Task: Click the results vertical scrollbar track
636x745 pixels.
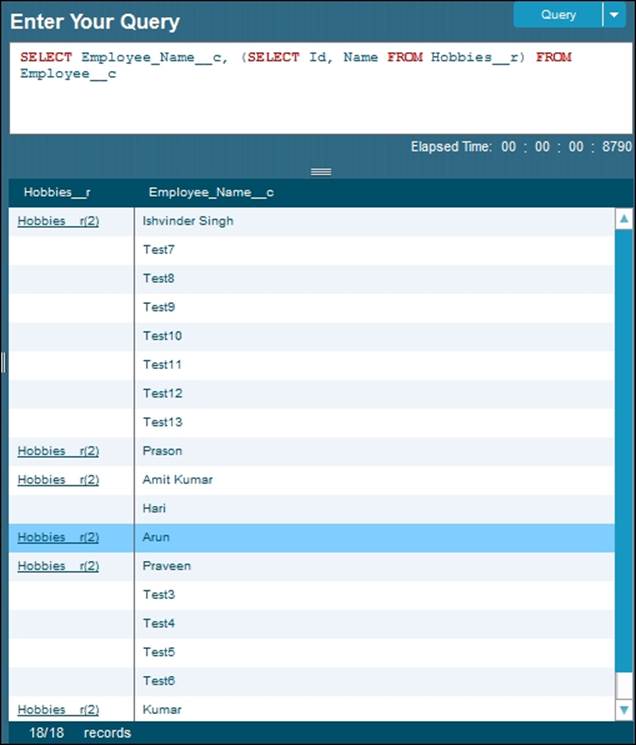Action: pyautogui.click(x=624, y=460)
